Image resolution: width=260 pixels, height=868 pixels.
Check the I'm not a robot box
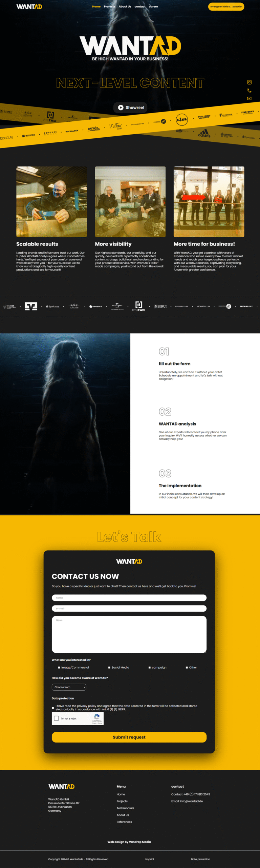click(x=57, y=718)
